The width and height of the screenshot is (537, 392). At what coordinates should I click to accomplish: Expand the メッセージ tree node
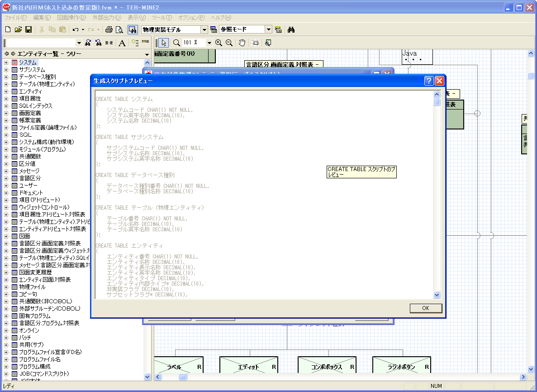tap(6, 171)
